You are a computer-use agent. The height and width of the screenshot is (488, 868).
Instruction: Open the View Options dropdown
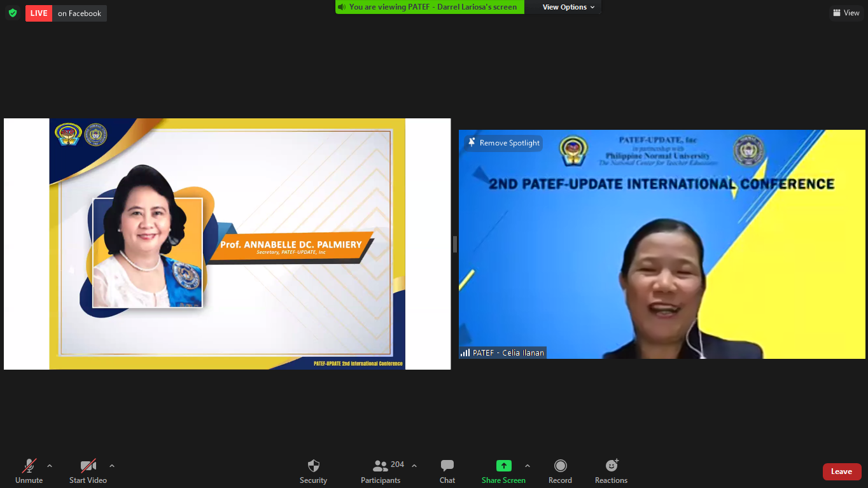point(568,7)
